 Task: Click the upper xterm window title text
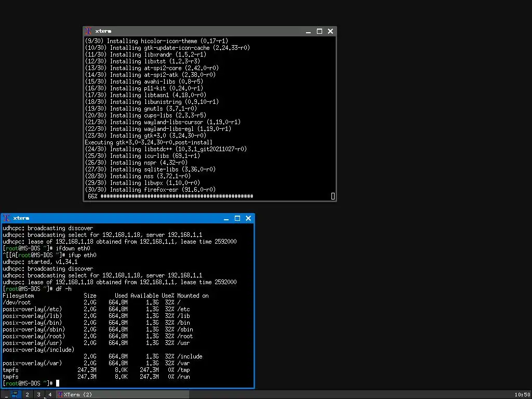click(x=103, y=31)
